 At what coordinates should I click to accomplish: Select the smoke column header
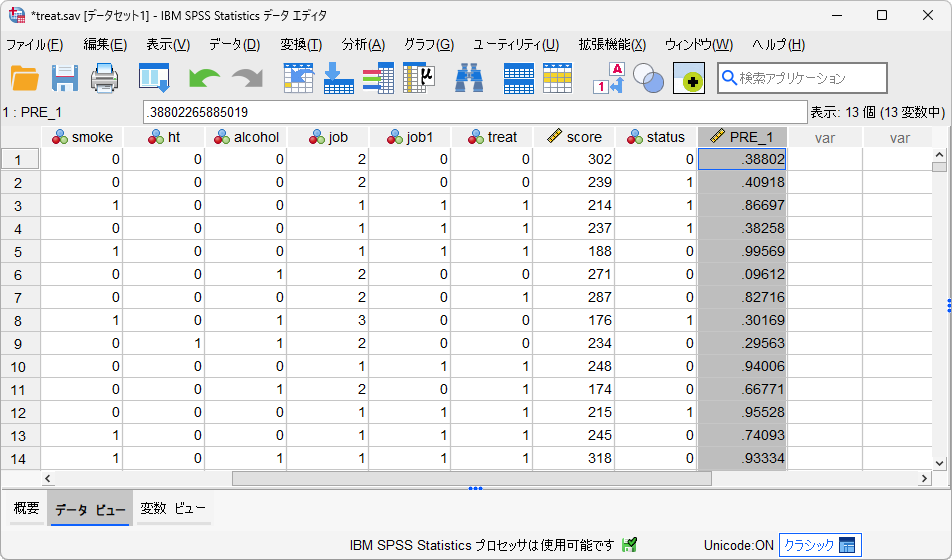tap(83, 137)
